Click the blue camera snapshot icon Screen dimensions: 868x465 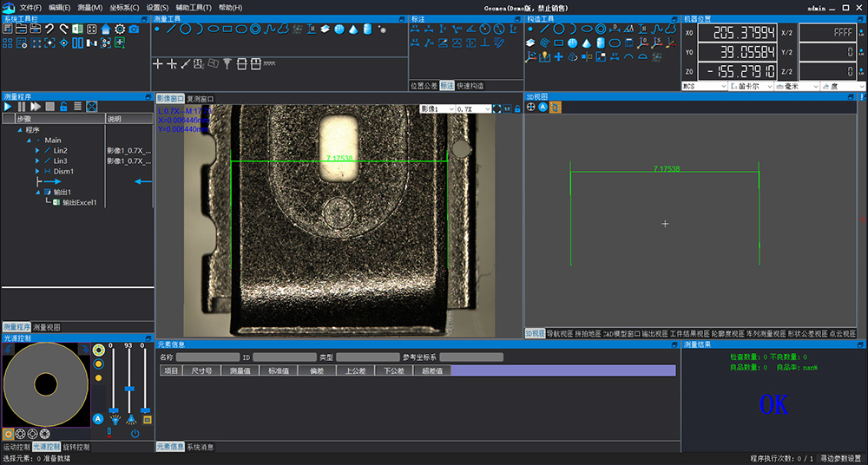[x=134, y=29]
